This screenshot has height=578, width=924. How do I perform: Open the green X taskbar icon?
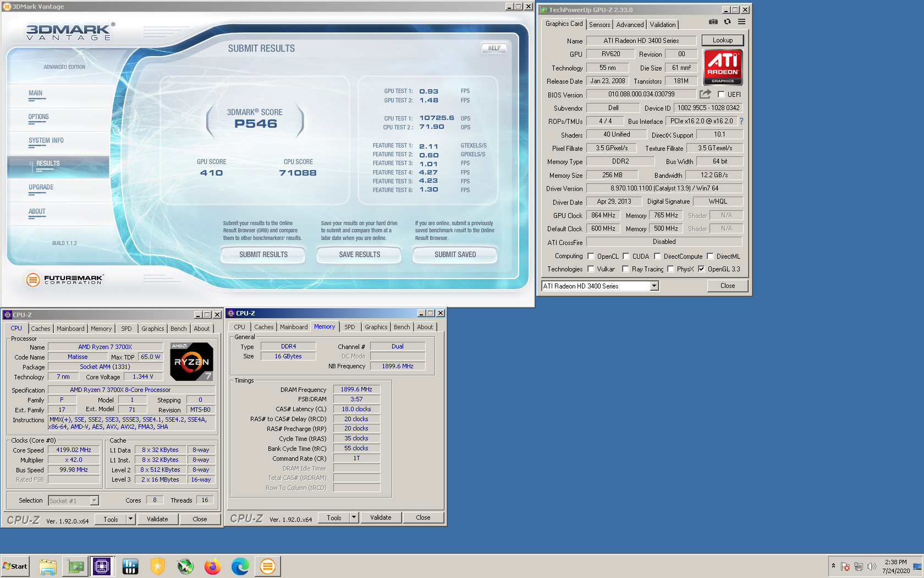[185, 566]
